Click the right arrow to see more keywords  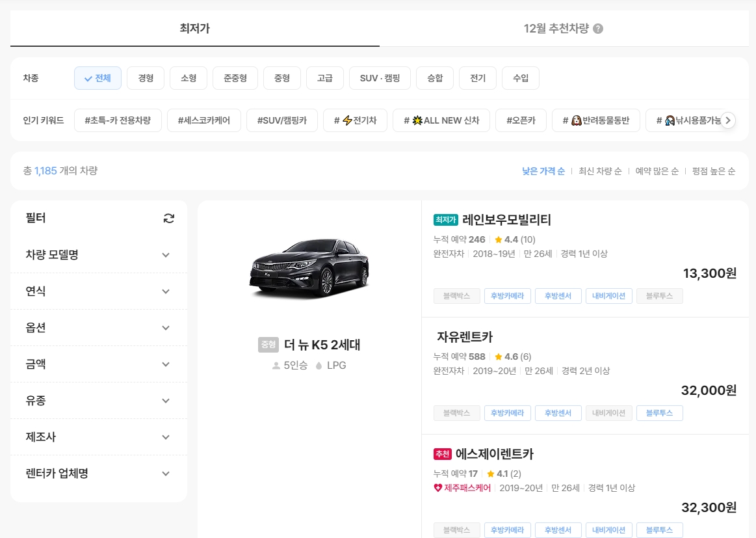tap(728, 120)
